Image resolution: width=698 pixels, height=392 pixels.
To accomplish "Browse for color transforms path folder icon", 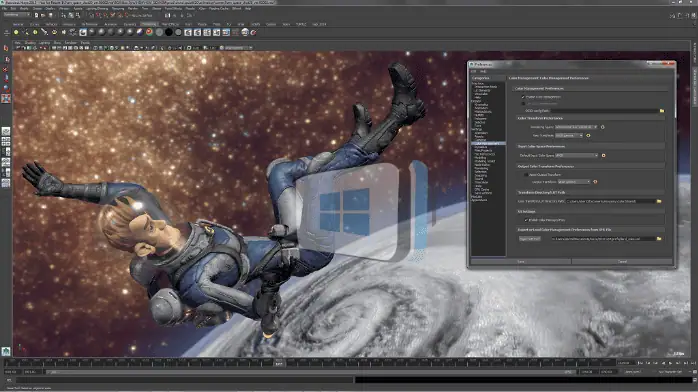I will (659, 202).
